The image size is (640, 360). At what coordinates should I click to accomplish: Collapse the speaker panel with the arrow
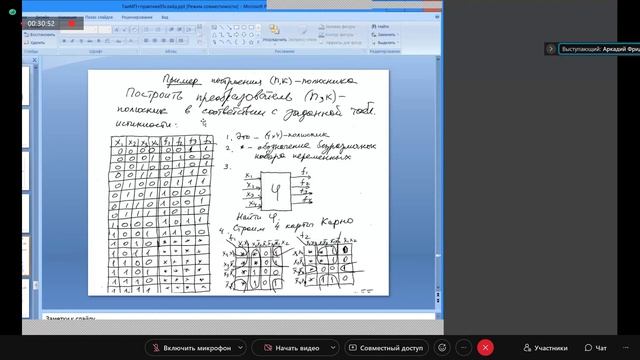551,49
